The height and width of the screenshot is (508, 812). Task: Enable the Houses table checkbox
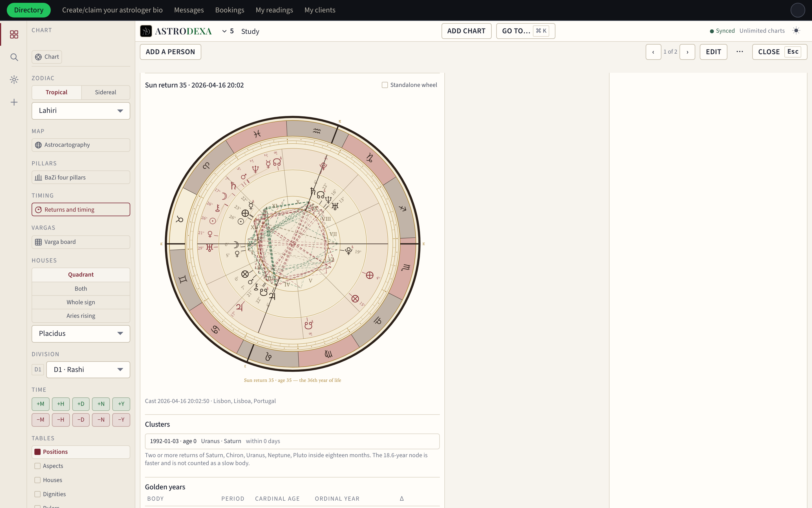coord(37,480)
